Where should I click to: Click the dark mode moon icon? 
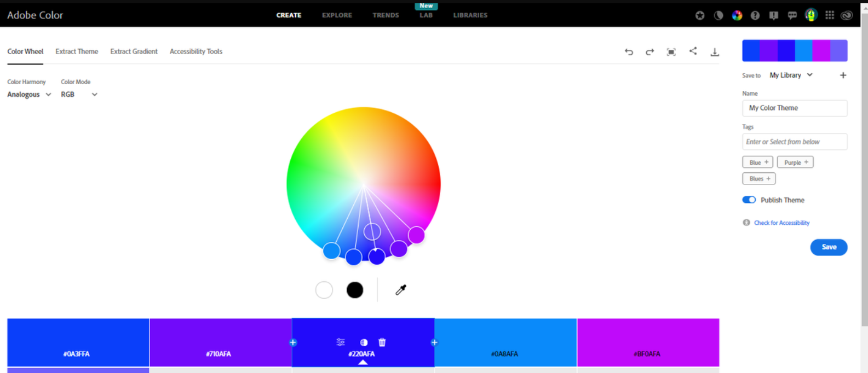pos(718,15)
